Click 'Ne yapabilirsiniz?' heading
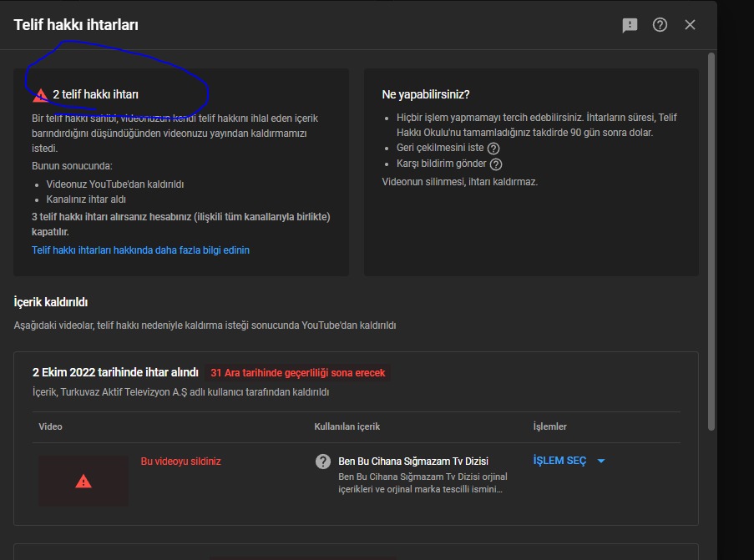This screenshot has height=560, width=754. (426, 94)
